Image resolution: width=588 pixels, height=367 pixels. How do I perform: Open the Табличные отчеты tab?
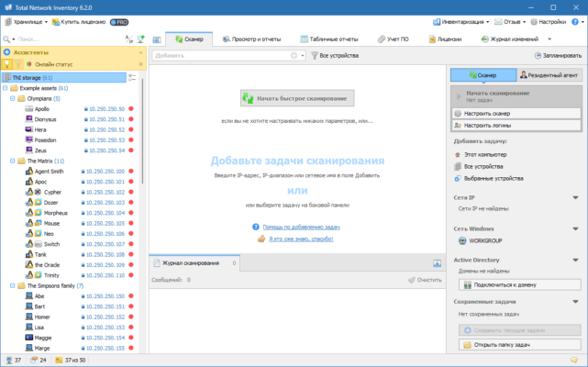coord(329,39)
